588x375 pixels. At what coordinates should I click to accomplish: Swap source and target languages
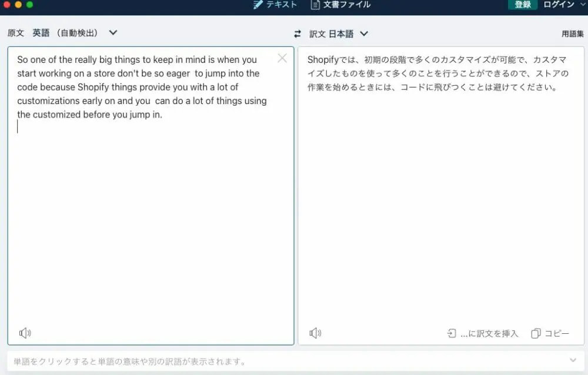[x=298, y=34]
